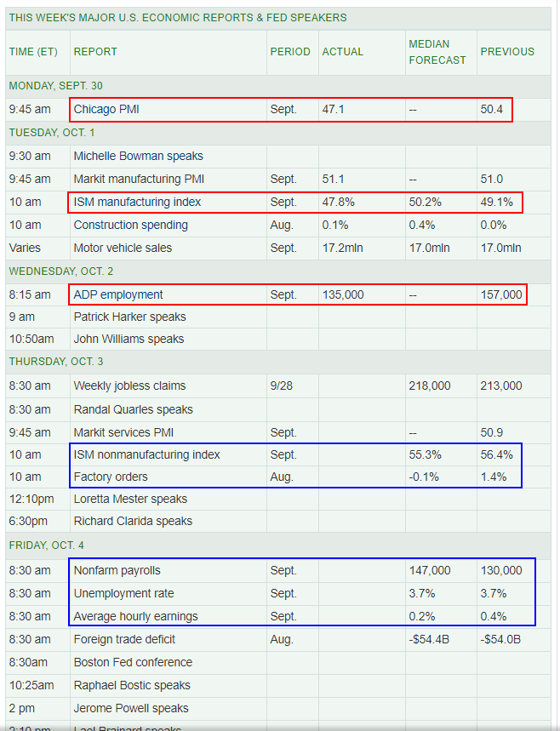Click the Construction spending report
This screenshot has height=731, width=560.
pyautogui.click(x=130, y=225)
